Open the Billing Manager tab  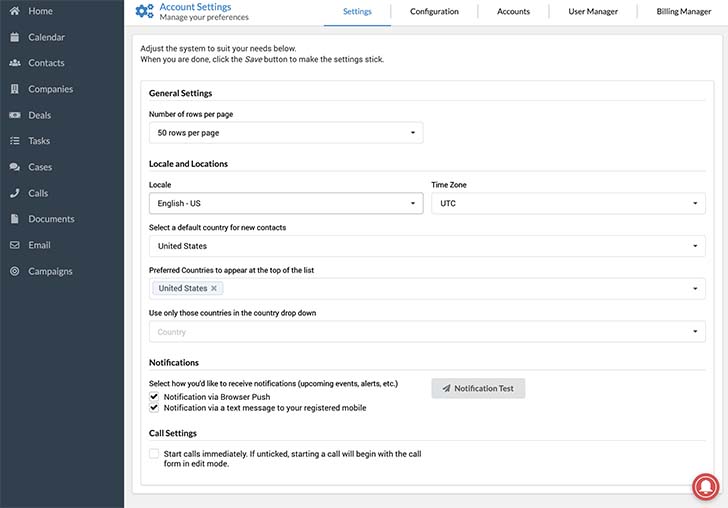[x=683, y=12]
